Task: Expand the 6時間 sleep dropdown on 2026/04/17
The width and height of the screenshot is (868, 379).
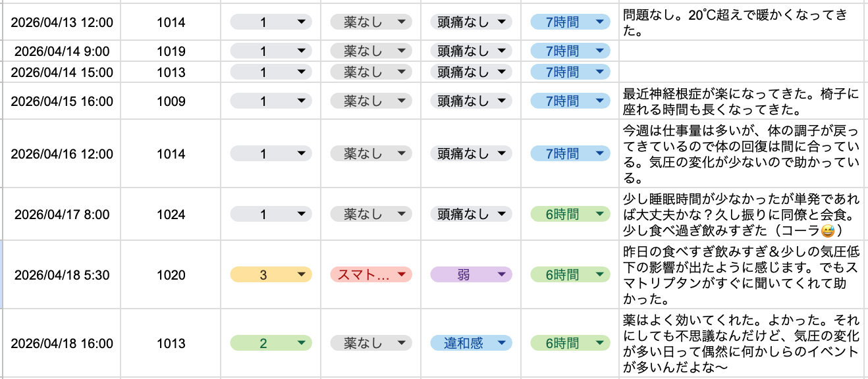Action: [570, 213]
